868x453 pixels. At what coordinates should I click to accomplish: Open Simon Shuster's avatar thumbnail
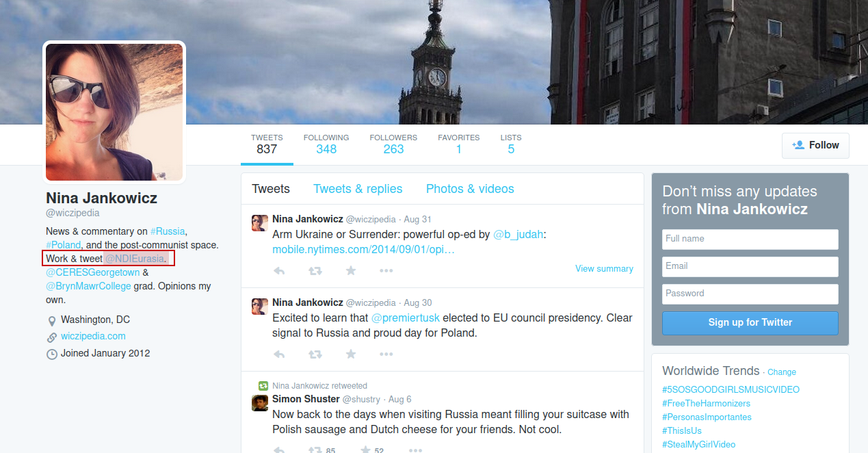[260, 403]
